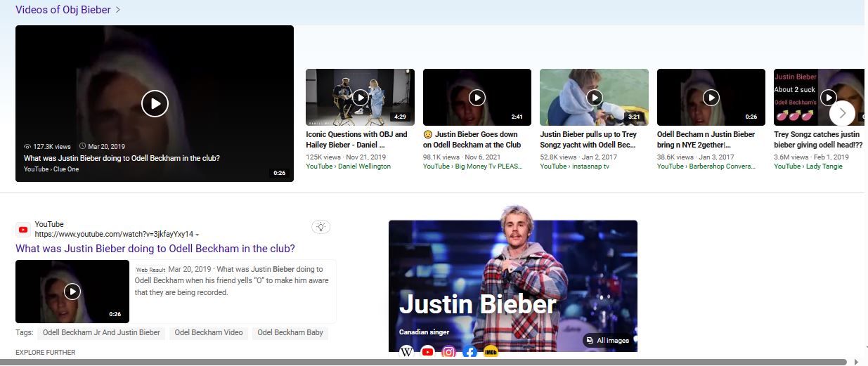The image size is (868, 366).
Task: Play the Iconic Questions with OBJ video
Action: 360,97
